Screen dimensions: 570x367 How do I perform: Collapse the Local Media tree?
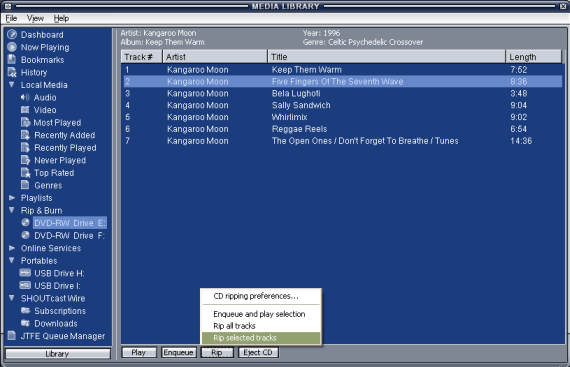(12, 85)
